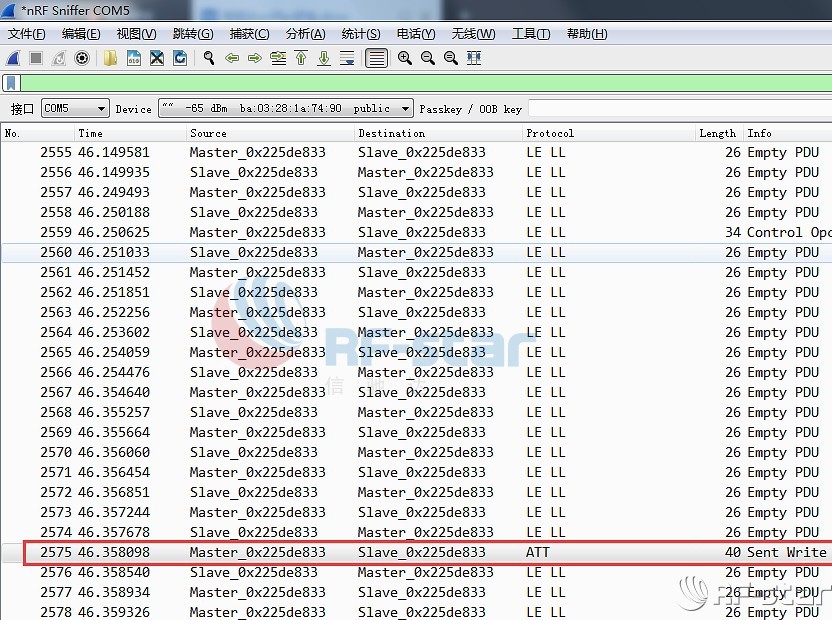Viewport: 832px width, 620px height.
Task: Zoom in on packet list text
Action: pyautogui.click(x=405, y=58)
